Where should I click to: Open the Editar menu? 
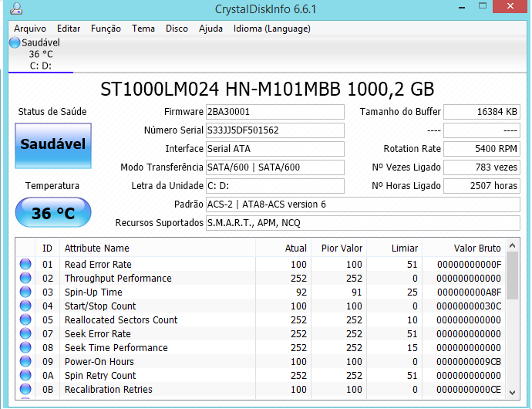click(x=69, y=29)
